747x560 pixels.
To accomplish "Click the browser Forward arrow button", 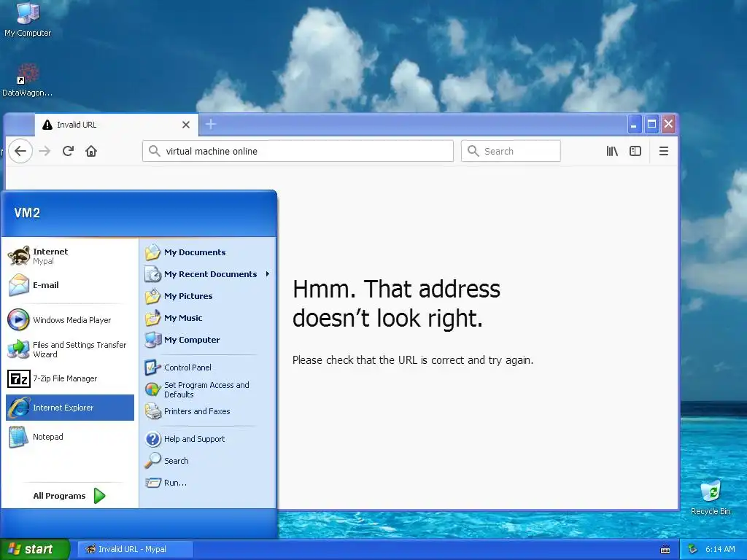I will point(44,152).
